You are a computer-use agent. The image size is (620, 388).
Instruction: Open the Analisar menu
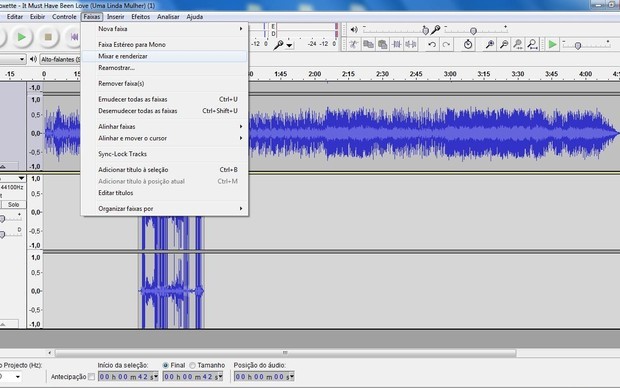coord(168,17)
